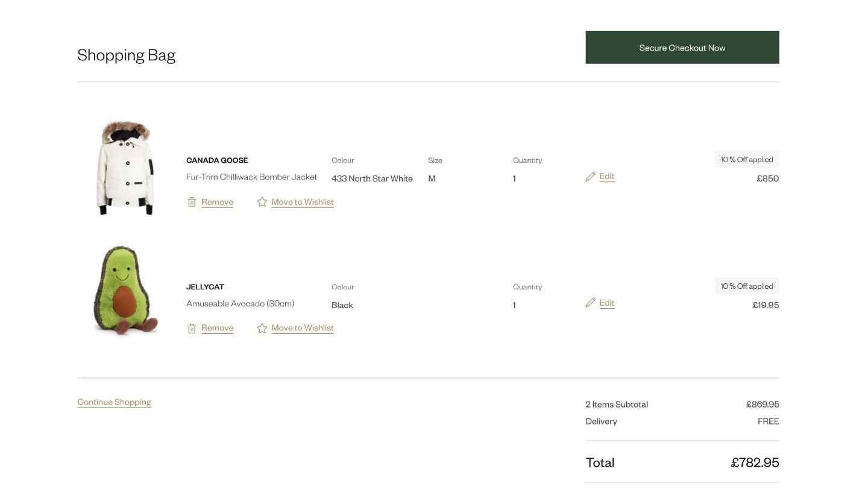
Task: Click the Total label
Action: click(600, 462)
